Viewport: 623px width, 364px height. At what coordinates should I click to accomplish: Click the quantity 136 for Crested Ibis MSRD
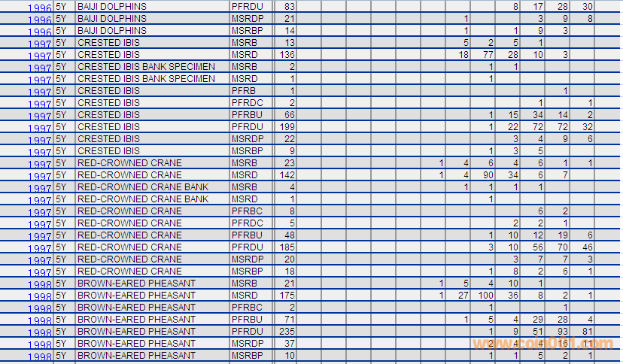[x=287, y=54]
